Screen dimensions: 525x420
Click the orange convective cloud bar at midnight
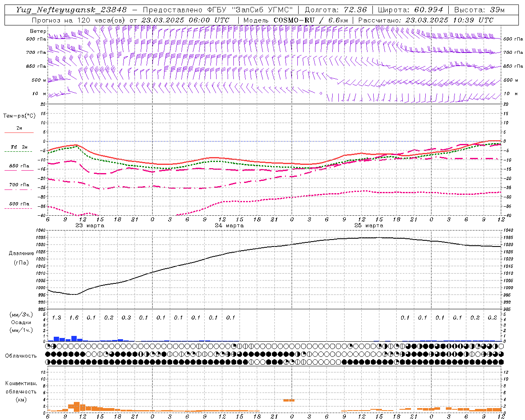pyautogui.click(x=289, y=400)
